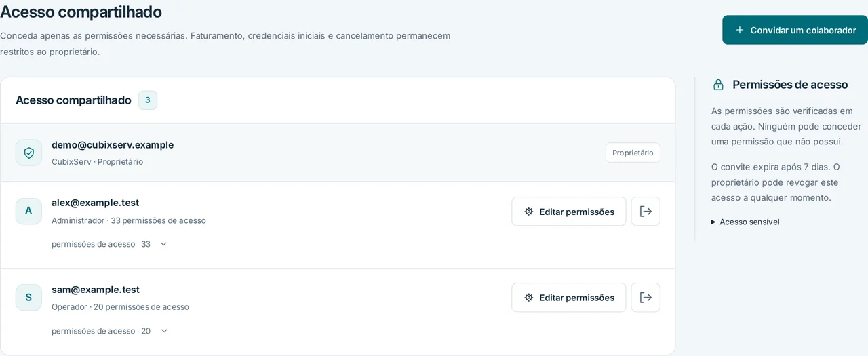Click the lock icon next to Permissões de acesso
The image size is (868, 356).
click(x=718, y=85)
